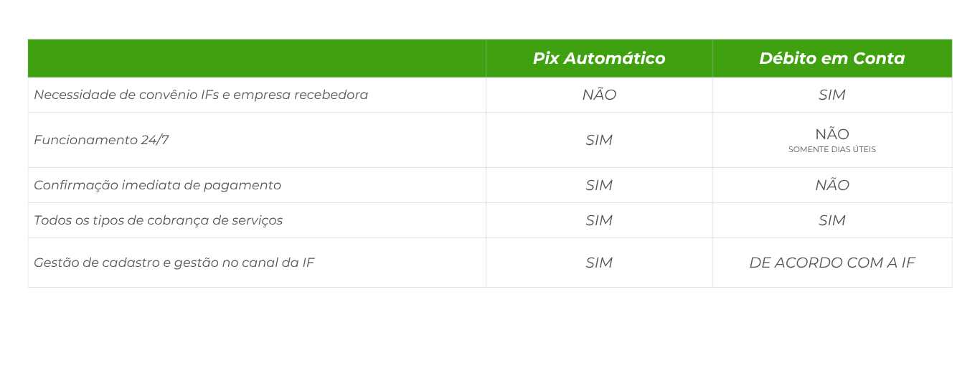Click "Todos os tipos de cobrança de serviços" label
The height and width of the screenshot is (391, 980).
coord(158,220)
